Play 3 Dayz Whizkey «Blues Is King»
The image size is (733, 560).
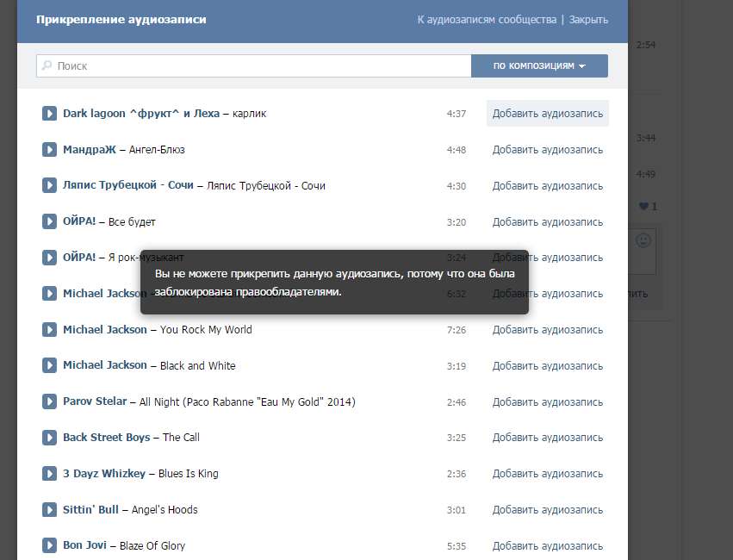(x=50, y=474)
